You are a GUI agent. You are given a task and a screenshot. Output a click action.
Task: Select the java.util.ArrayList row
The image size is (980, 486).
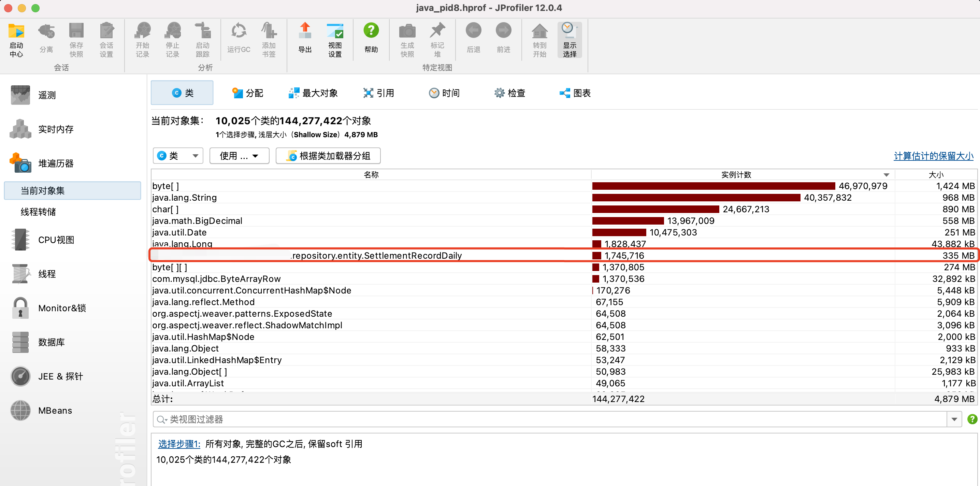[564, 383]
